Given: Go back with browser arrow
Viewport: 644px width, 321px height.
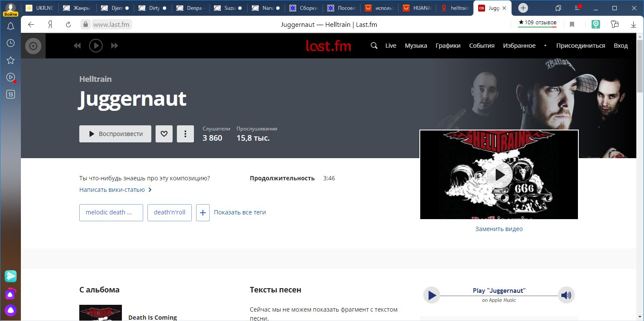Looking at the screenshot, I should pos(31,24).
